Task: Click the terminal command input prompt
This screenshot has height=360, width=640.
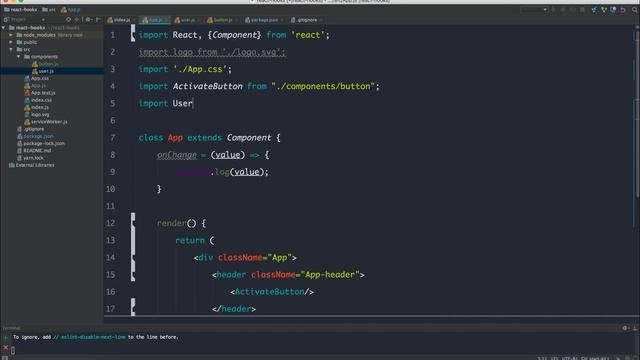Action: coord(13,350)
